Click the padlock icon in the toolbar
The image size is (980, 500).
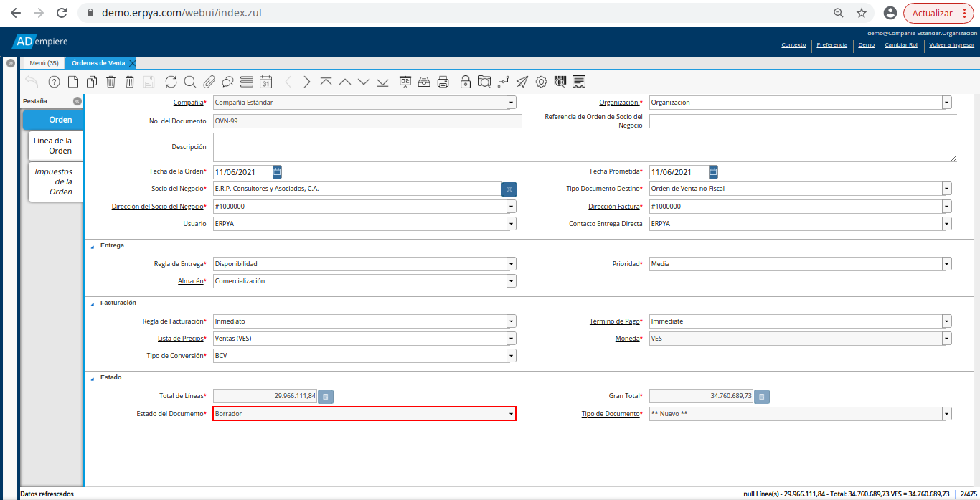click(x=466, y=82)
